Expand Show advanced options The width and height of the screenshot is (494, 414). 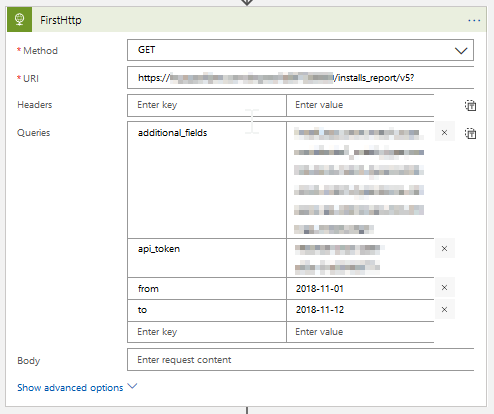pyautogui.click(x=70, y=388)
